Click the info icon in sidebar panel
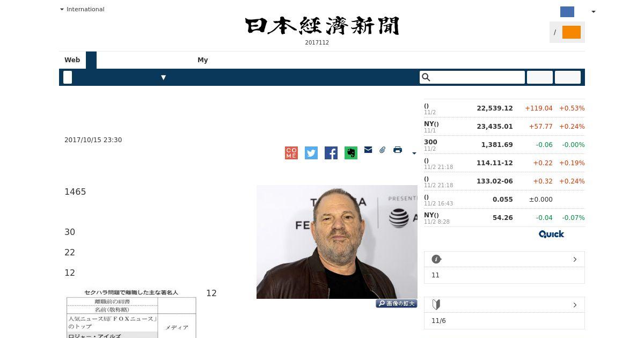Viewport: 644px width, 338px height. click(436, 259)
